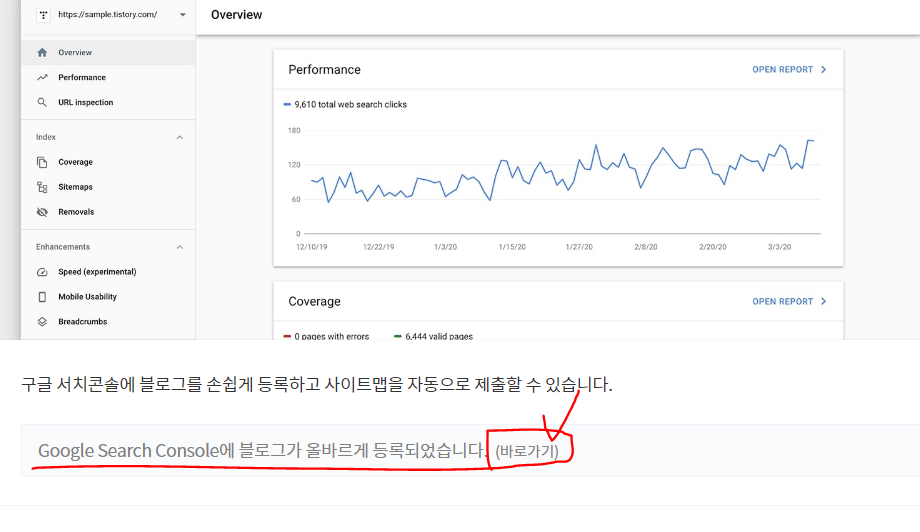Image resolution: width=920 pixels, height=532 pixels.
Task: Click the 6,444 valid pages legend
Action: [x=433, y=336]
